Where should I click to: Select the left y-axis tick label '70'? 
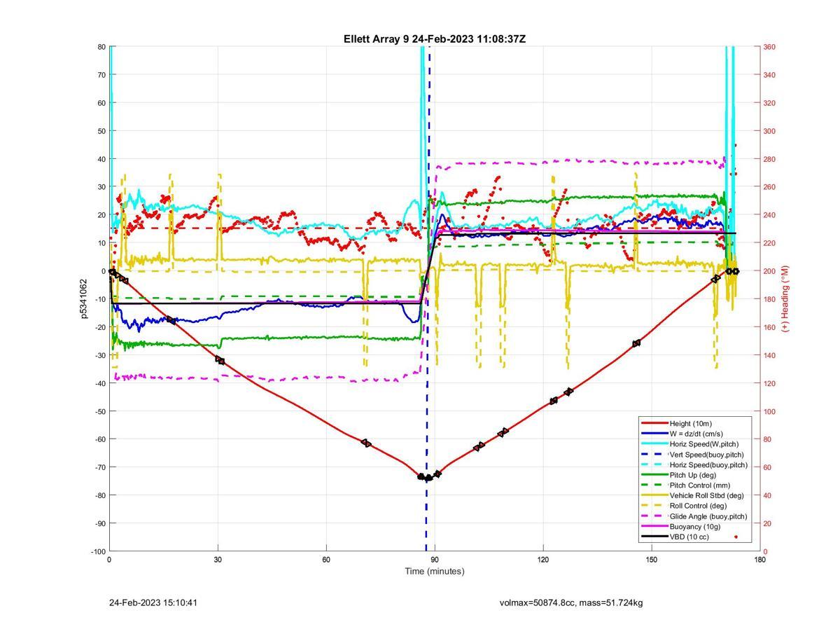(101, 75)
